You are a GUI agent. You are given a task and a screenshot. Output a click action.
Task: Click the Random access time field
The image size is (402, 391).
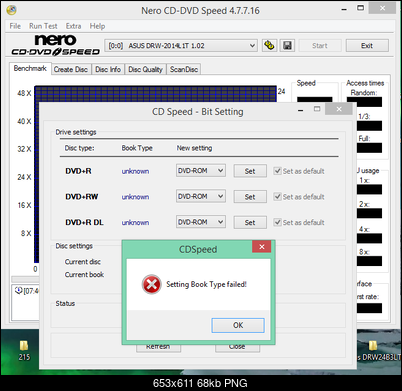coord(365,102)
